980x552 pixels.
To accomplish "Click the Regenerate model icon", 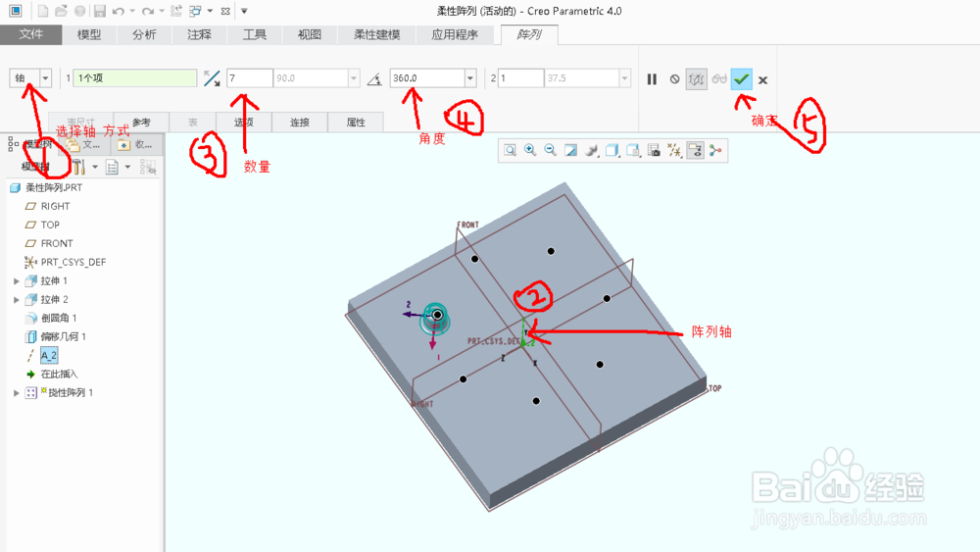I will [x=176, y=11].
